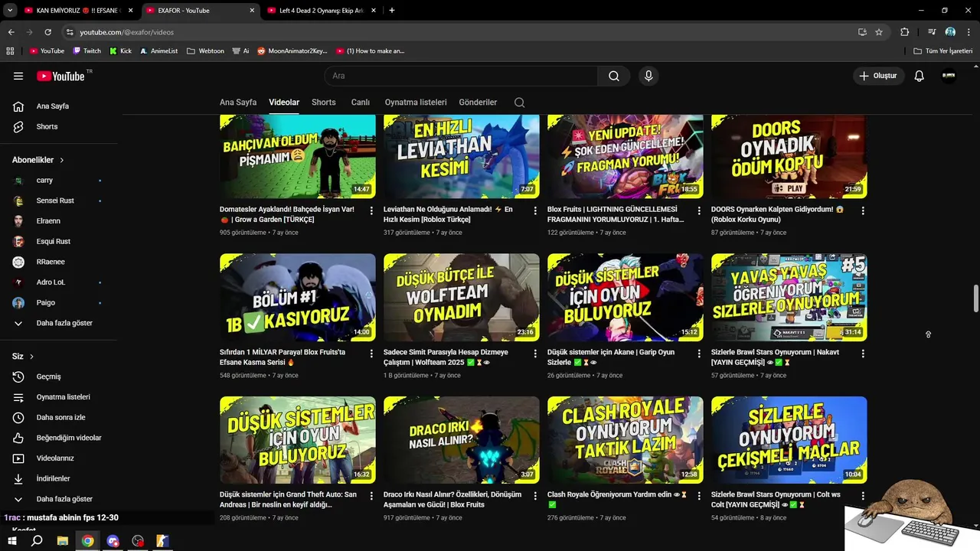Click the Oluştur create button
The image size is (980, 551).
(878, 76)
